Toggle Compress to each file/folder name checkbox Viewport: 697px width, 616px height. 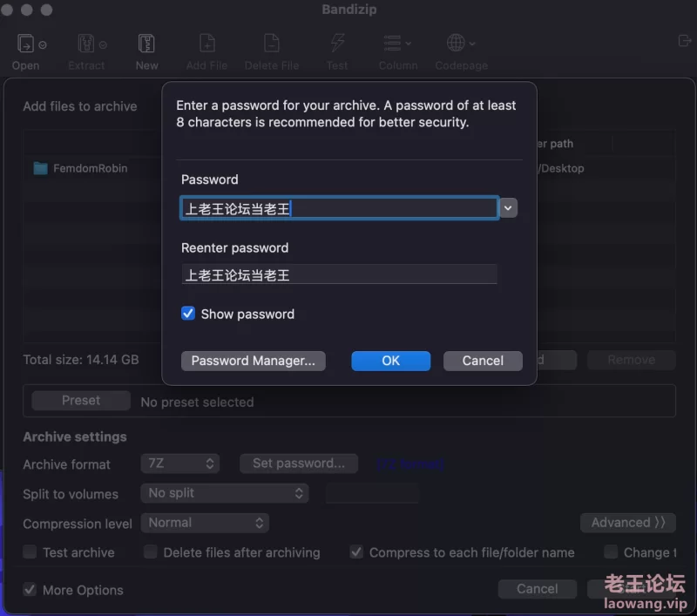tap(356, 552)
